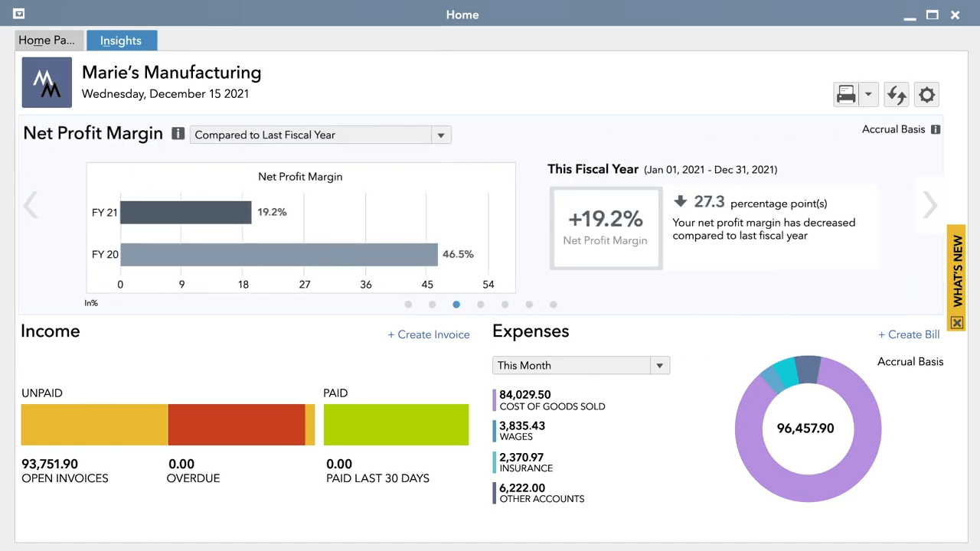This screenshot has height=551, width=980.
Task: Click Create Invoice link
Action: [429, 334]
